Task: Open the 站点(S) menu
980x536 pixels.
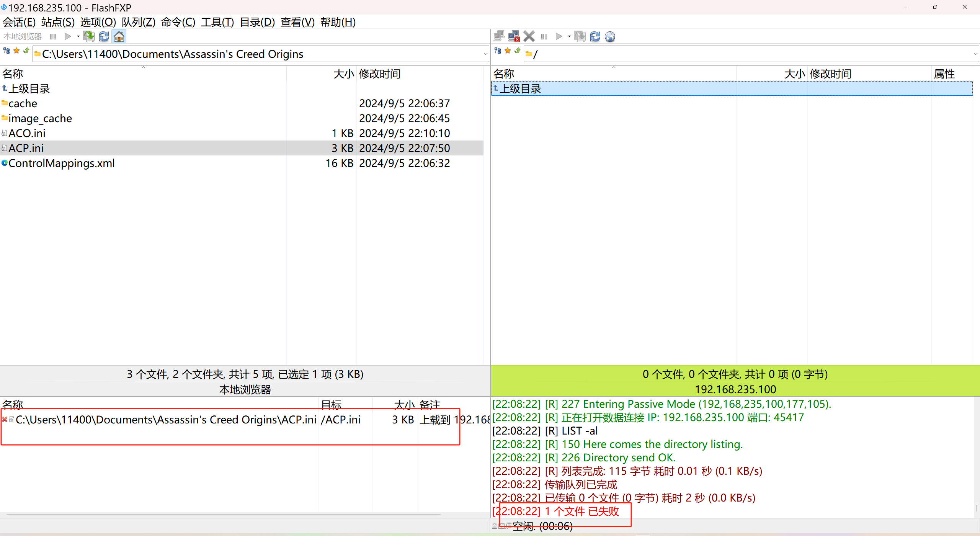Action: click(x=58, y=22)
